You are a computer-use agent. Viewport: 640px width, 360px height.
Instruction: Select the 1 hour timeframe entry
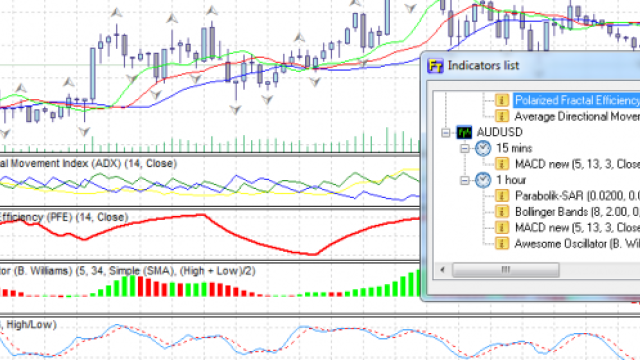(511, 180)
